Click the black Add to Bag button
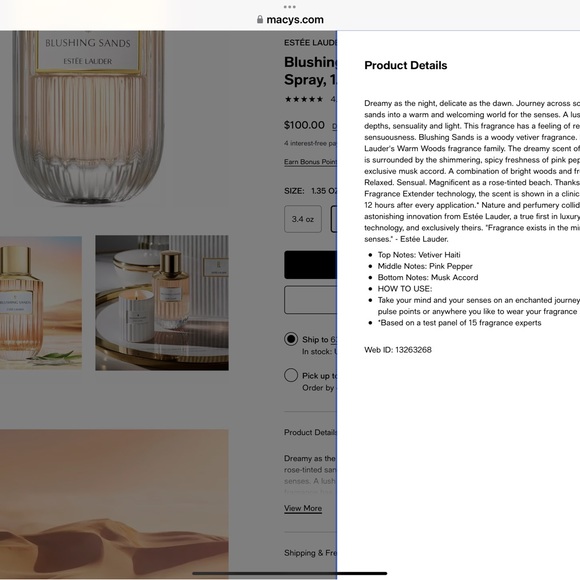Screen dimensions: 580x580 point(310,264)
